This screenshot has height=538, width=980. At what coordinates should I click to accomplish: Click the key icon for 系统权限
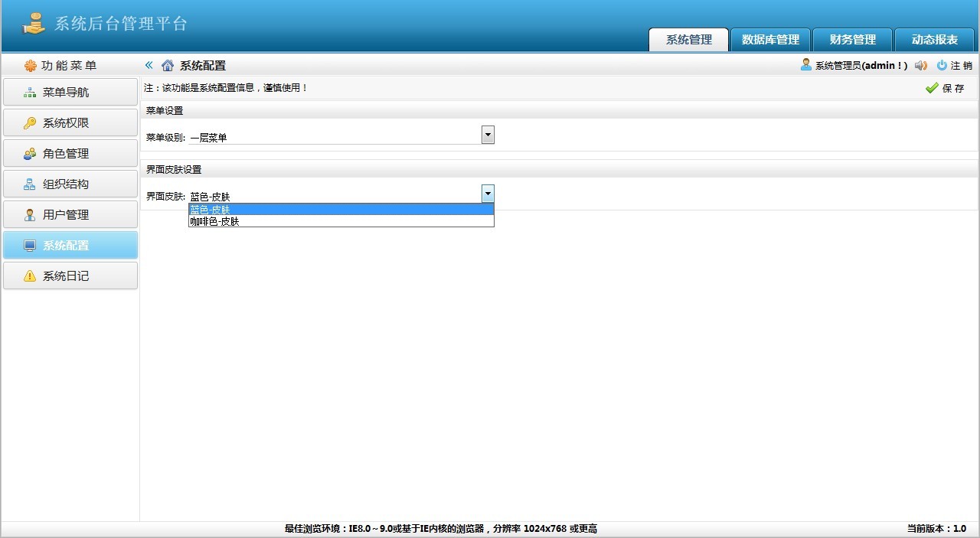coord(30,123)
